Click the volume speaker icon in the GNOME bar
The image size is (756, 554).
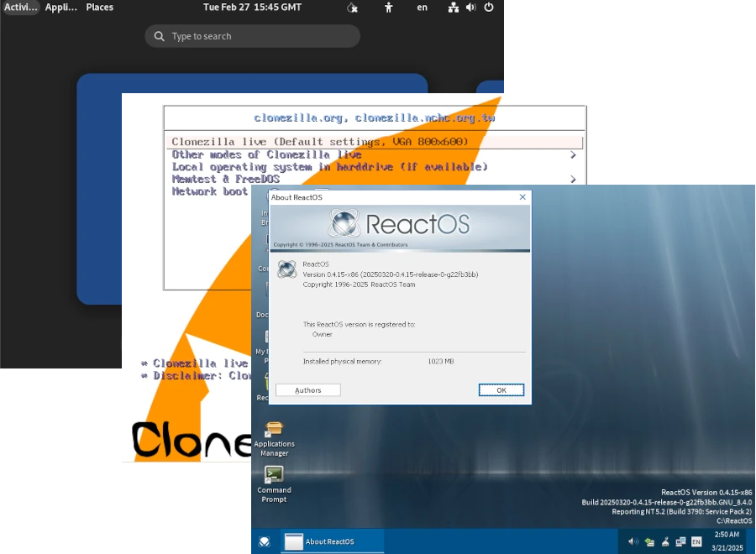(471, 8)
